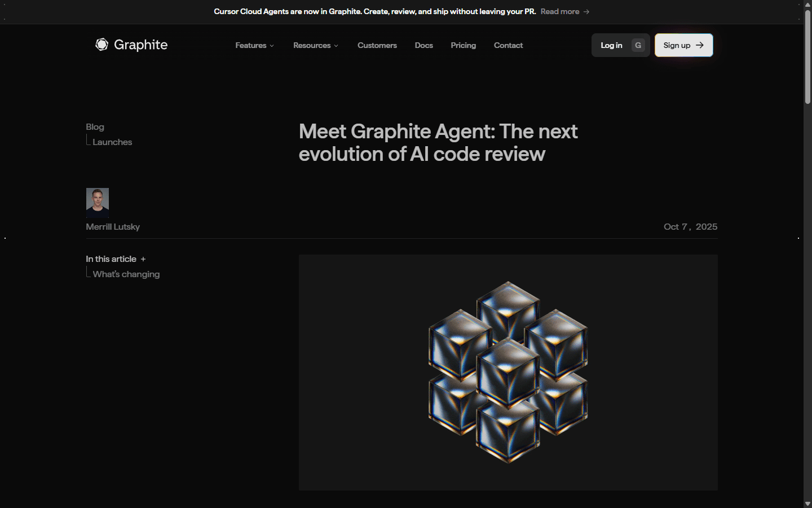This screenshot has width=812, height=508.
Task: Open the Blog breadcrumb link
Action: tap(95, 127)
